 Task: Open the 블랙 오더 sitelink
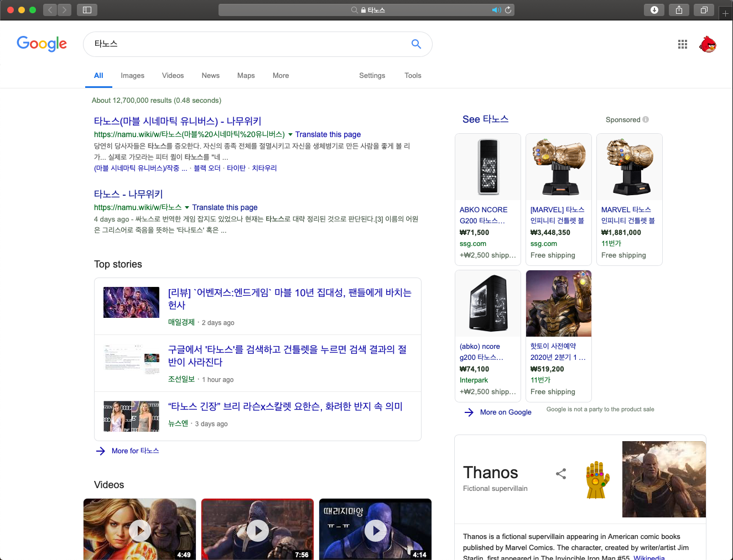click(x=207, y=168)
